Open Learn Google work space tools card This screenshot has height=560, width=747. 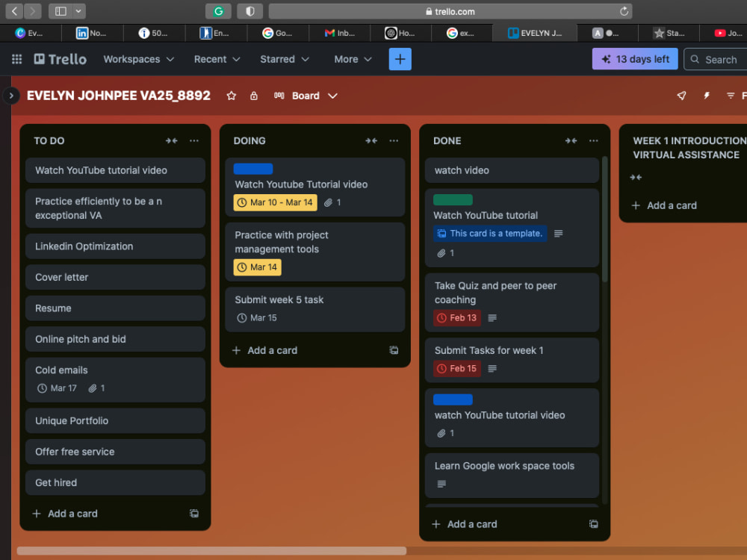click(512, 475)
